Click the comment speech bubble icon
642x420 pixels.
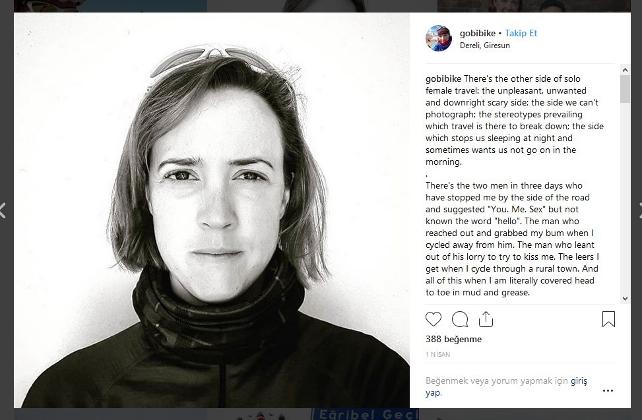[460, 320]
